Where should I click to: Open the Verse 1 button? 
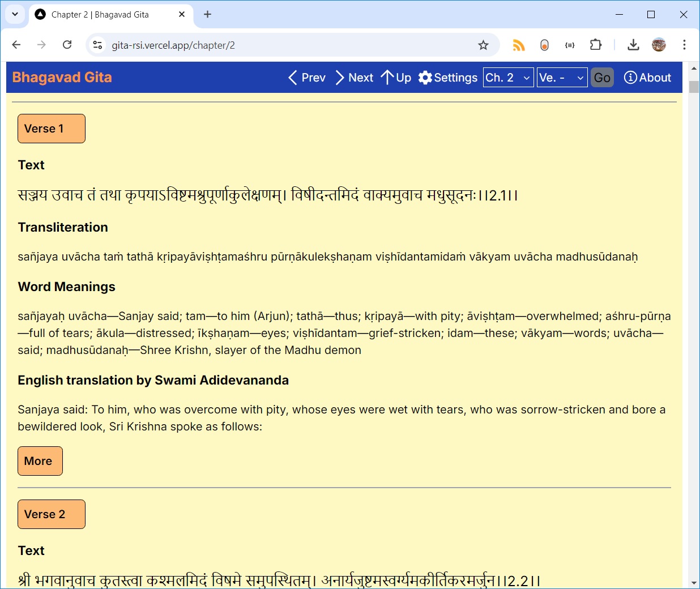pyautogui.click(x=52, y=129)
